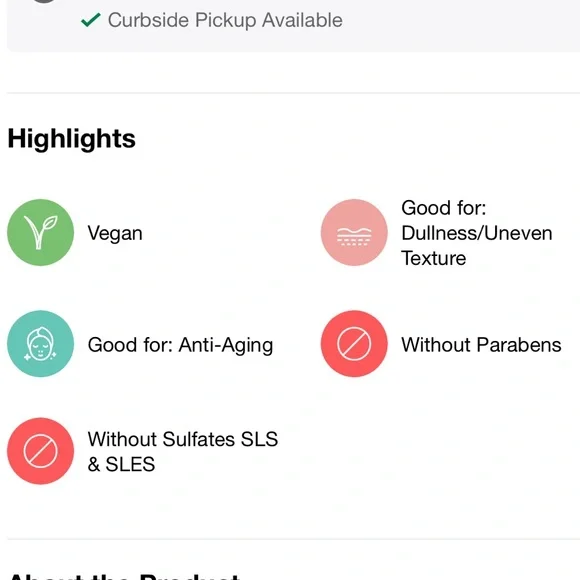This screenshot has width=580, height=580.
Task: Click the green Curbside Pickup checkmark
Action: coord(91,20)
